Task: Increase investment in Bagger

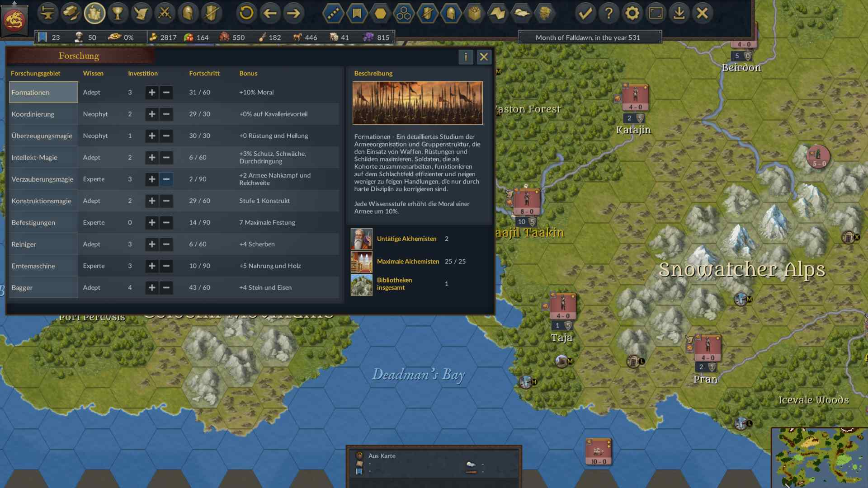Action: point(152,288)
